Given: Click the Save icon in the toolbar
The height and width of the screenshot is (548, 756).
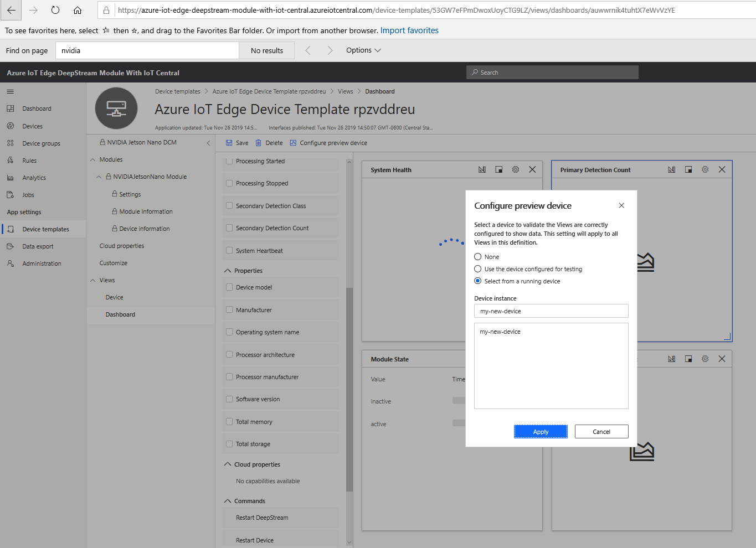Looking at the screenshot, I should coord(229,143).
